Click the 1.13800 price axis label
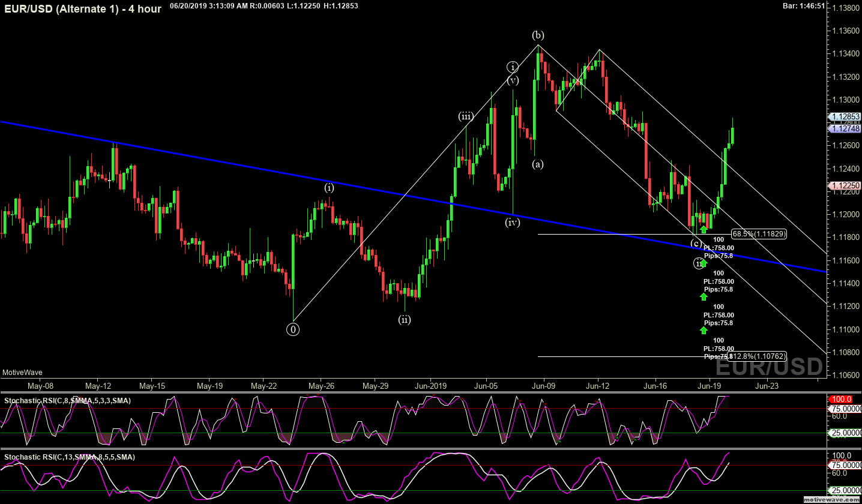 846,8
